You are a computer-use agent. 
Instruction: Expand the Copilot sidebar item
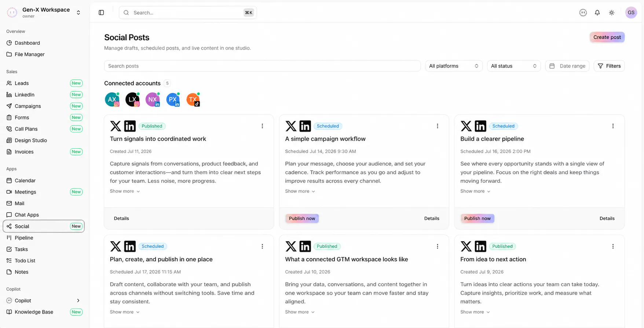44,301
